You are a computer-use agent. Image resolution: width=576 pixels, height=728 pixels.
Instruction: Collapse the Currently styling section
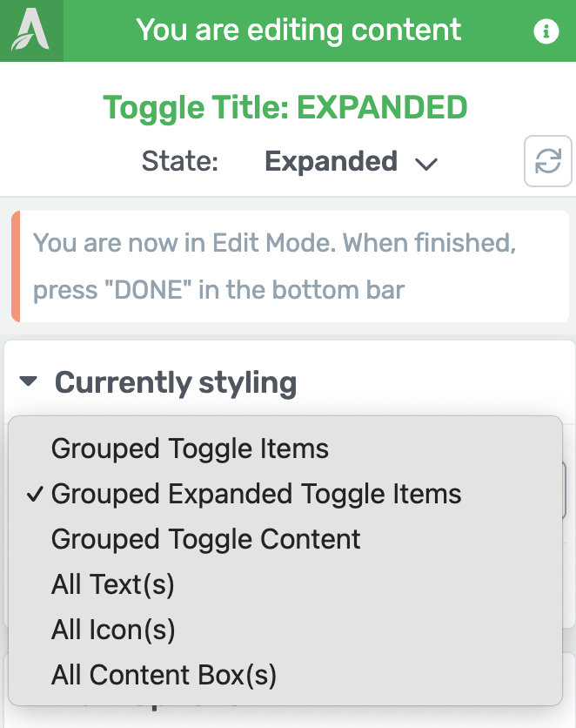tap(157, 382)
